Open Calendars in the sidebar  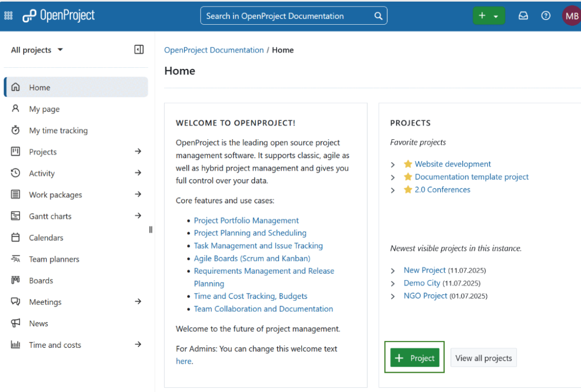[76, 238]
